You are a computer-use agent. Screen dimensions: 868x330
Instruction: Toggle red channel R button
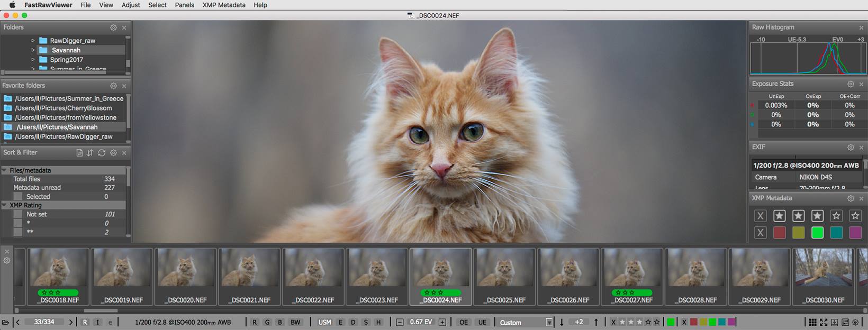click(255, 322)
